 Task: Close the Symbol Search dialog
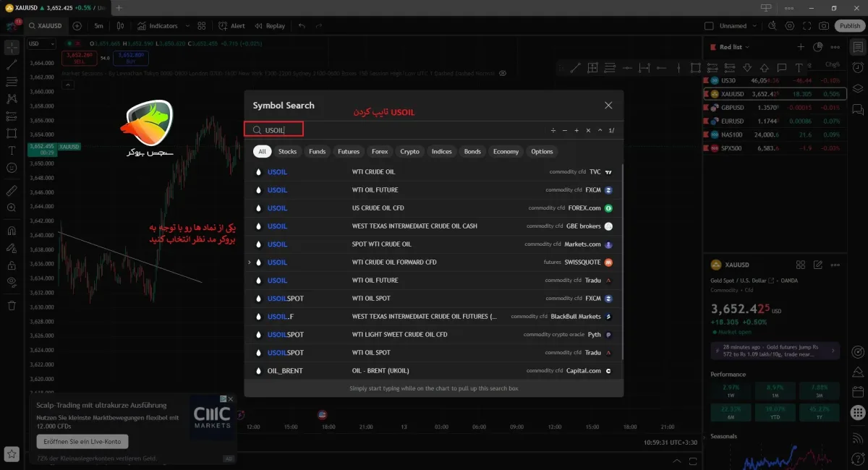coord(608,106)
